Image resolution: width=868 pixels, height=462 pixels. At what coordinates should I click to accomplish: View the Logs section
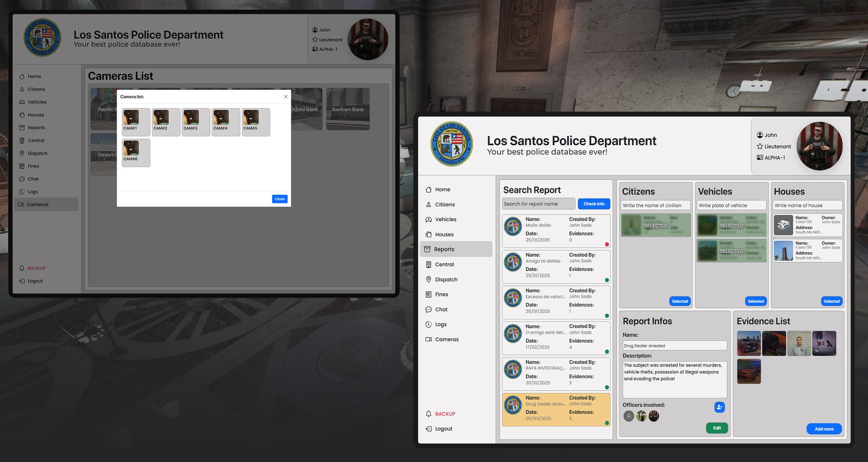click(440, 324)
